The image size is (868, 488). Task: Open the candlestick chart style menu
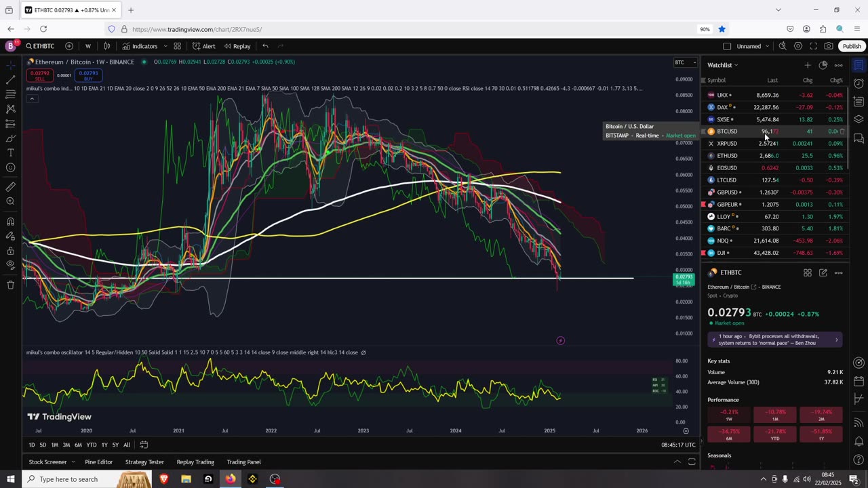point(107,46)
